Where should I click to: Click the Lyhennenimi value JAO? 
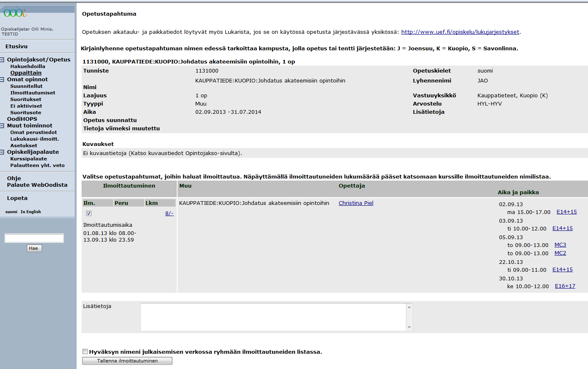(483, 81)
